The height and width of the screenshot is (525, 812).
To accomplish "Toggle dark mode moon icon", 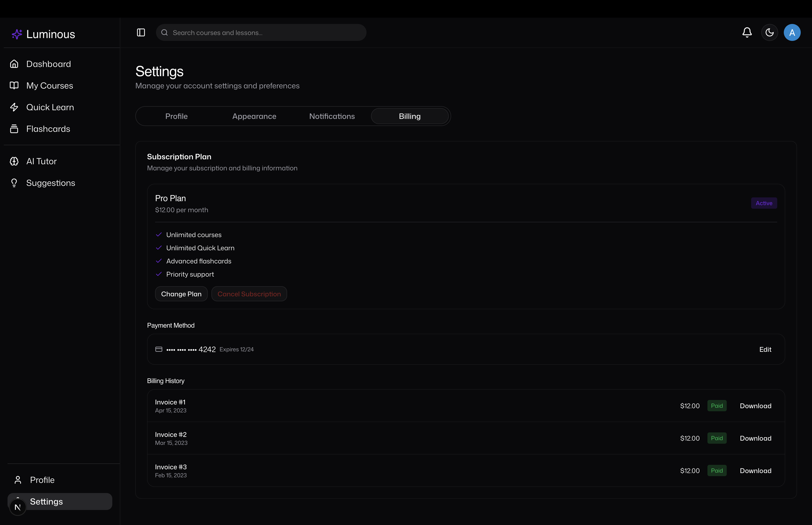I will pyautogui.click(x=769, y=32).
